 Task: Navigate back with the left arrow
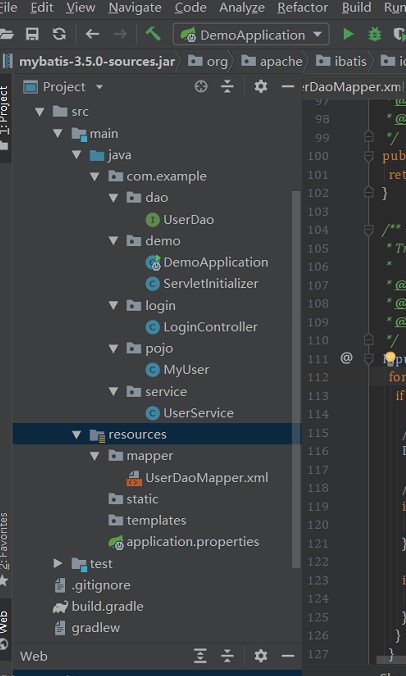point(92,34)
